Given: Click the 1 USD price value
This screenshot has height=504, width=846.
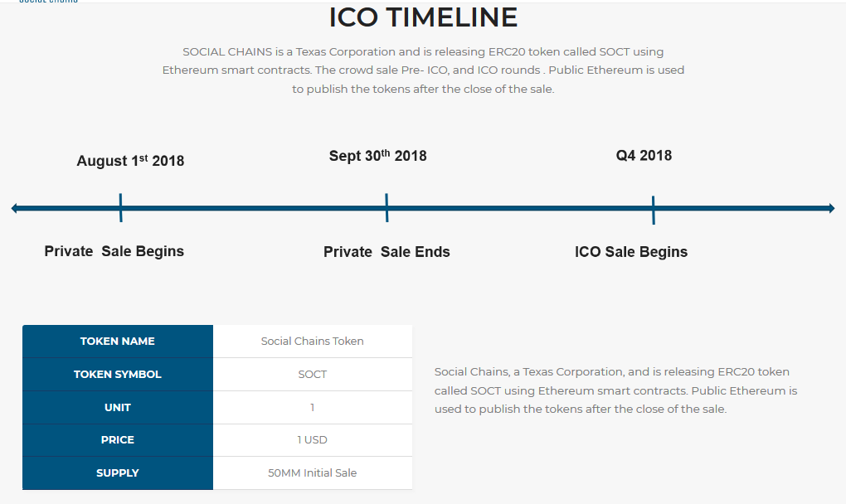Looking at the screenshot, I should click(x=313, y=440).
